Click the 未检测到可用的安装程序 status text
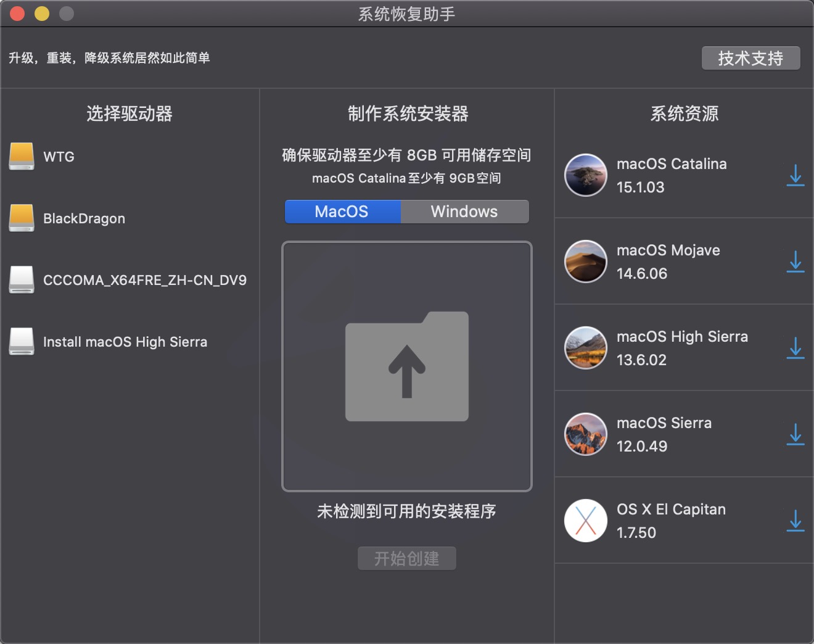The image size is (814, 644). [406, 511]
